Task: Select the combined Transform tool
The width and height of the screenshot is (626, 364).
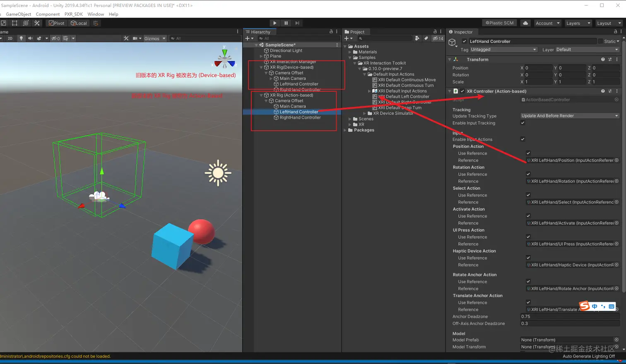Action: point(26,23)
